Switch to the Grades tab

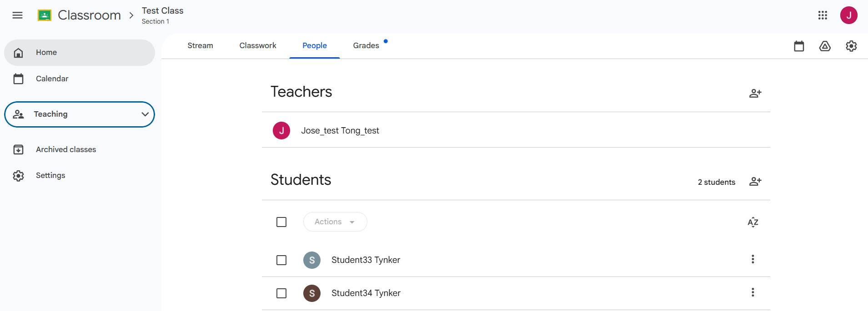(366, 45)
